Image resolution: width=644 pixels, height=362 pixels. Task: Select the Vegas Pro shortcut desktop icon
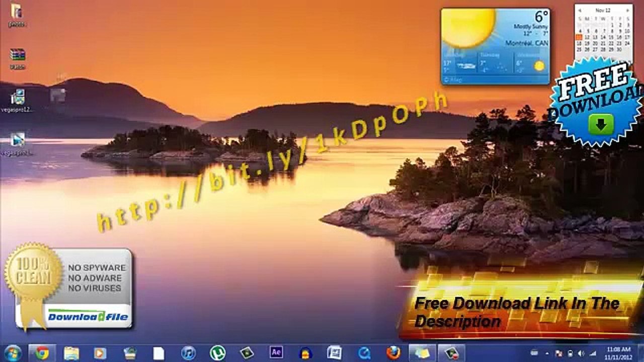point(18,144)
